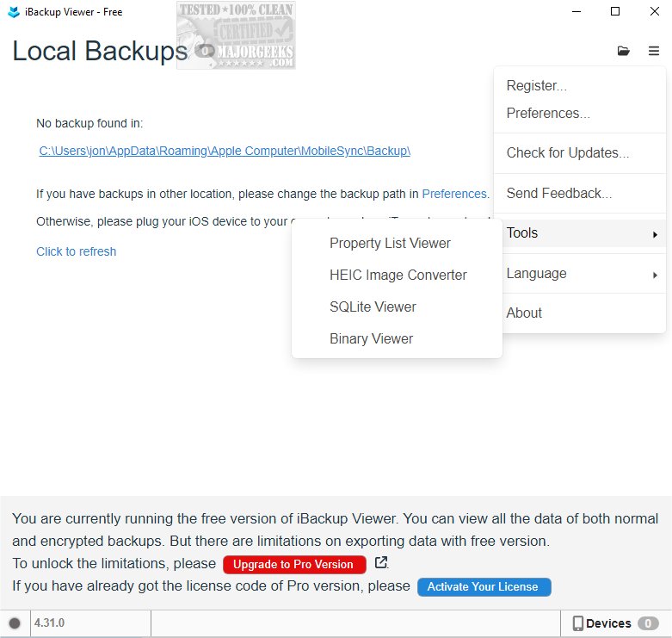Click the 'Click to refresh' link
Screen dimensions: 672x638
pyautogui.click(x=76, y=251)
